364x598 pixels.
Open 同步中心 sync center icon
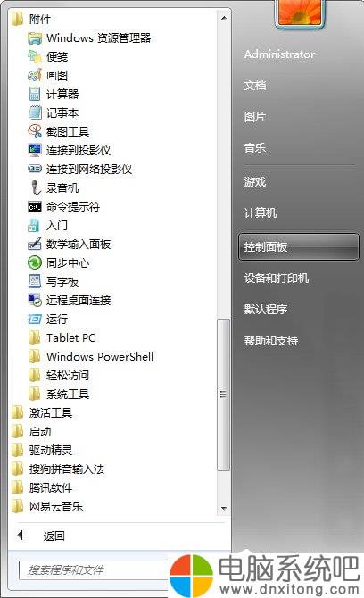tap(35, 262)
